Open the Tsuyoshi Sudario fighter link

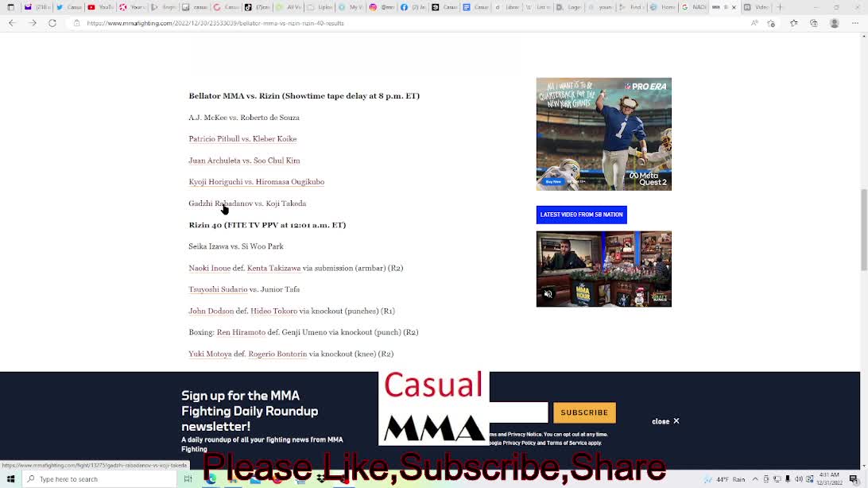(218, 289)
